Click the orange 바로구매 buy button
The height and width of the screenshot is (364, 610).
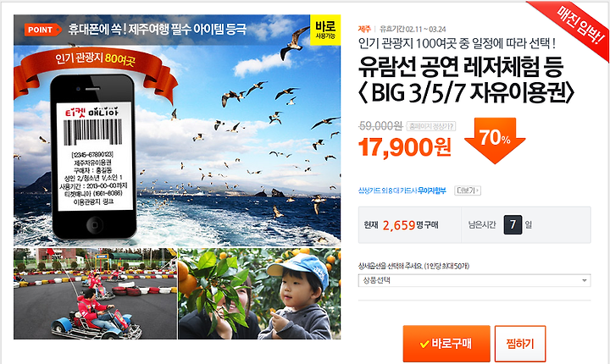[446, 344]
